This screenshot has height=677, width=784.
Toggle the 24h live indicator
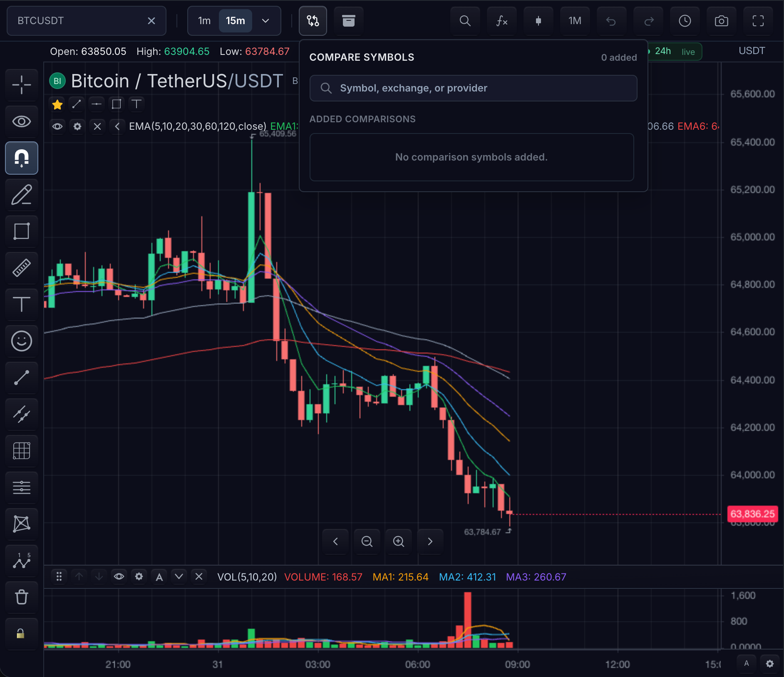click(675, 52)
